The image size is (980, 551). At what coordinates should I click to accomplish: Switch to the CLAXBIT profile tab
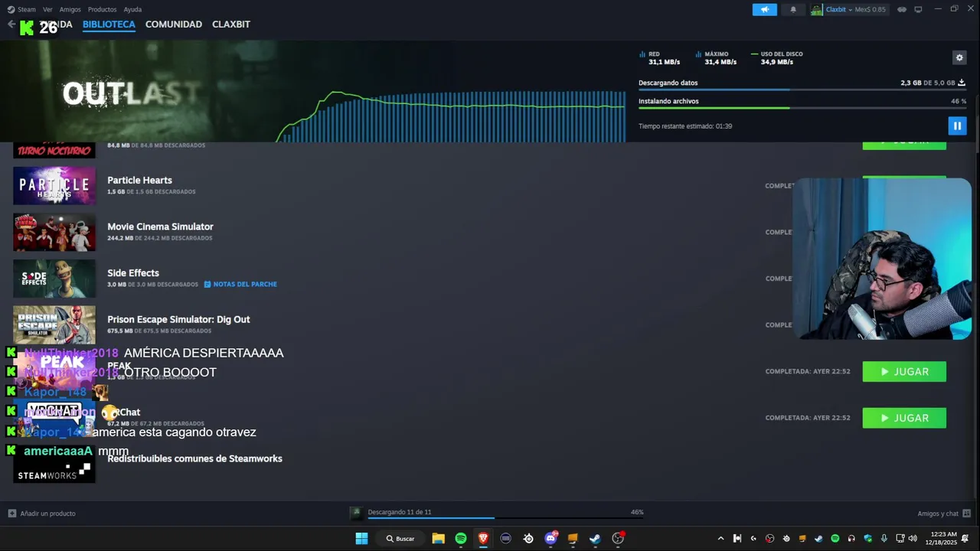click(x=231, y=24)
